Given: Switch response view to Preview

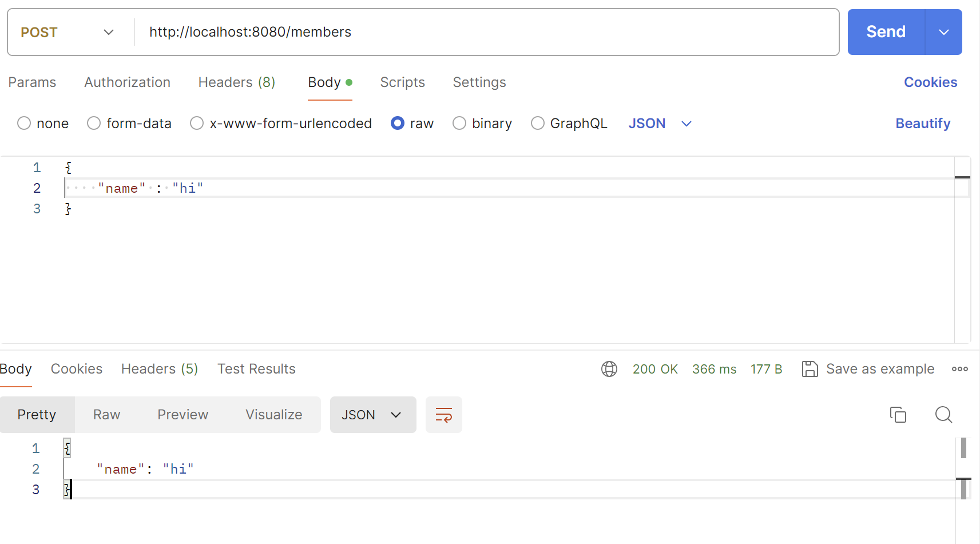Looking at the screenshot, I should pyautogui.click(x=183, y=415).
